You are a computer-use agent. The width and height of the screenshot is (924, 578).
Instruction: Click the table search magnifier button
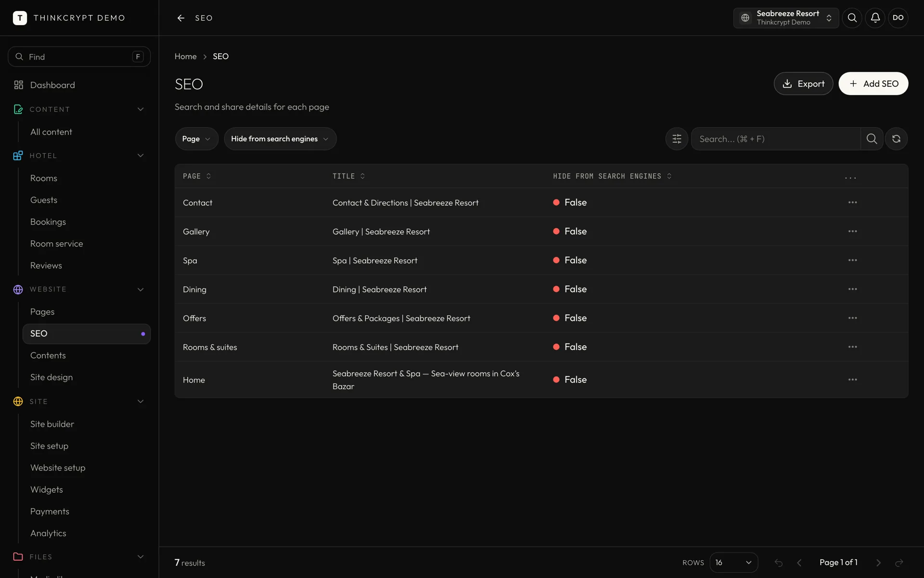tap(872, 139)
